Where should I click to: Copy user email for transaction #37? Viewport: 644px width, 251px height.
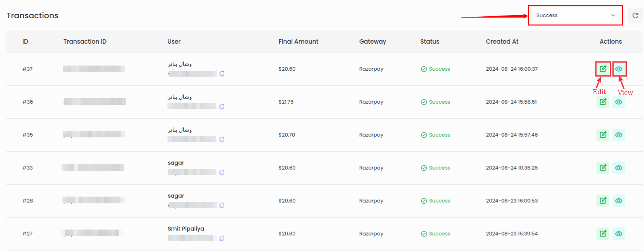(x=222, y=74)
